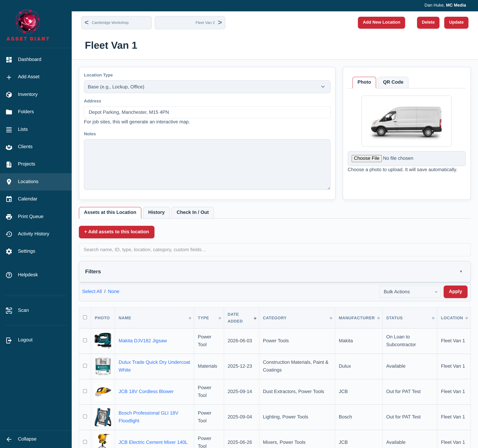478x448 pixels.
Task: Expand the Filters panel
Action: [275, 272]
